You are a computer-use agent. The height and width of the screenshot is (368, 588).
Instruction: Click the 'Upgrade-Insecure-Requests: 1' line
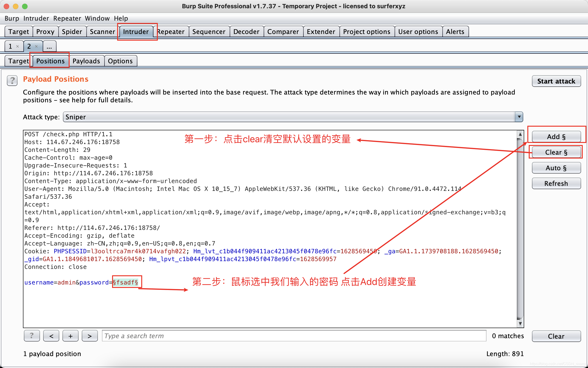coord(76,165)
